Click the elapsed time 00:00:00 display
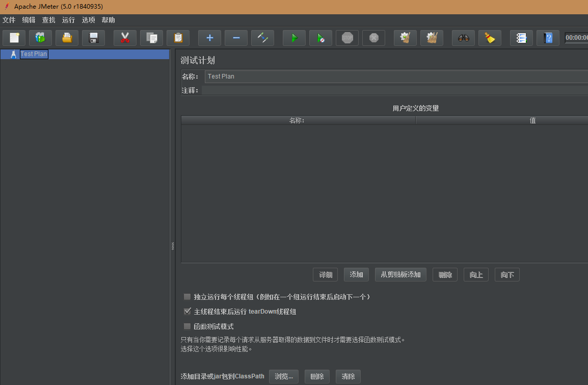Viewport: 588px width, 385px height. tap(577, 38)
